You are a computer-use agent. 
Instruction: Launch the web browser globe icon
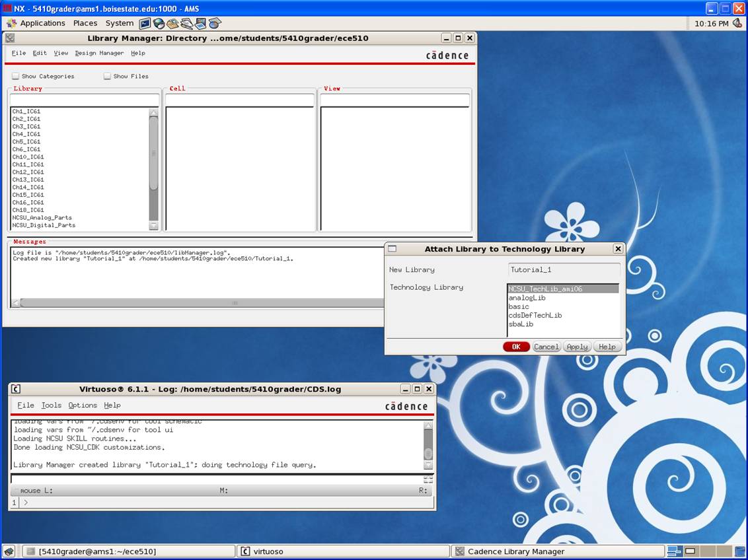(159, 23)
